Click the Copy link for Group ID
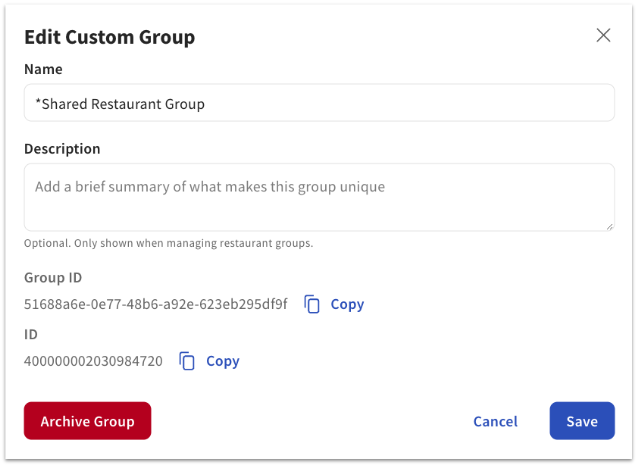 click(x=347, y=304)
